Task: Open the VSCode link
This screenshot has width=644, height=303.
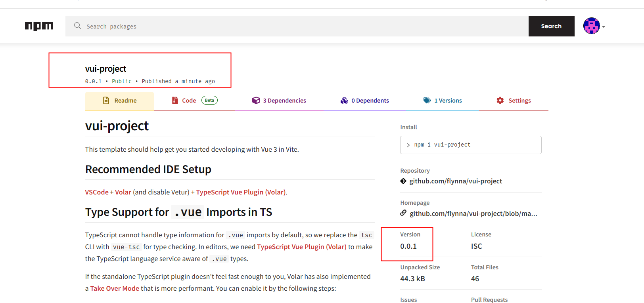Action: pos(97,192)
